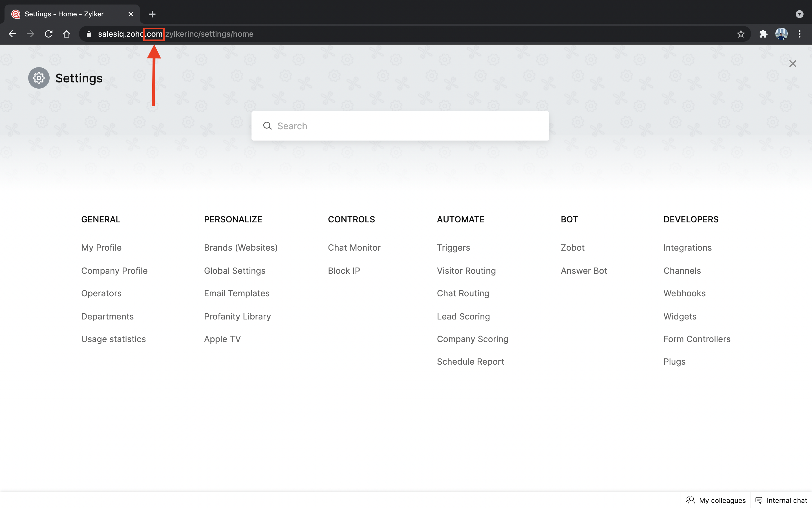Go to the browser home icon

coord(67,34)
